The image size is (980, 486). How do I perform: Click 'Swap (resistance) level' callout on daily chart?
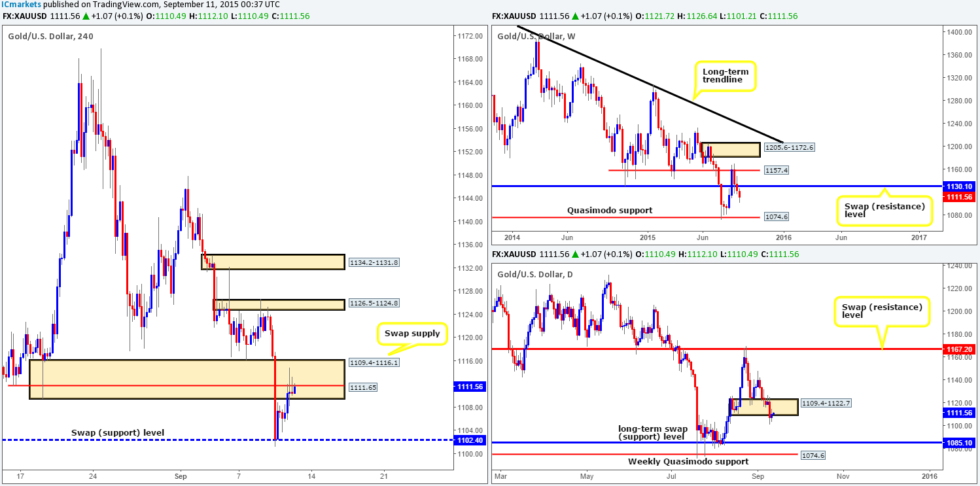tap(883, 311)
